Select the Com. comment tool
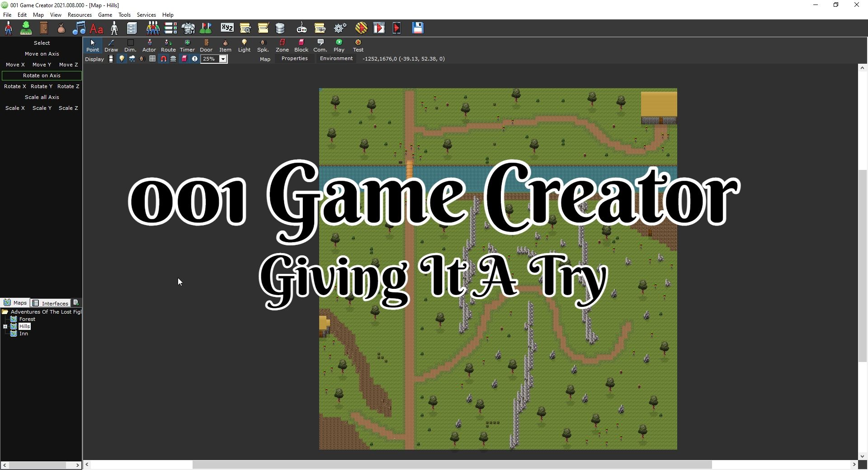 (x=320, y=46)
